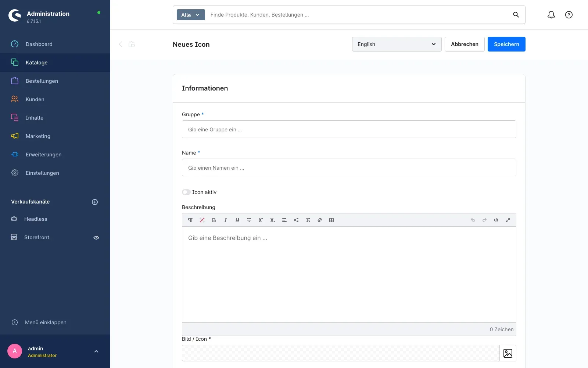Select the Headless sales channel
This screenshot has width=588, height=368.
36,219
